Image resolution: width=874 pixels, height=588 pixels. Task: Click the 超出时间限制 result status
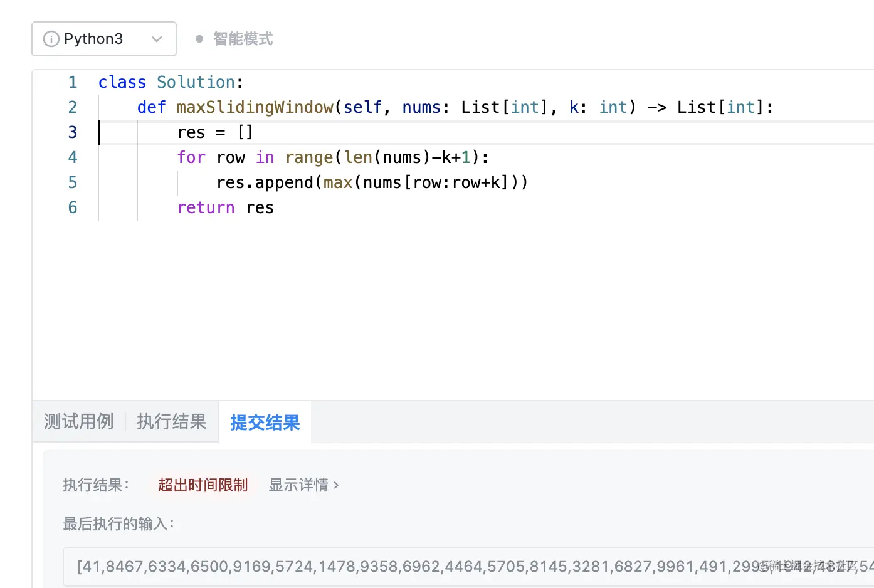pos(203,485)
